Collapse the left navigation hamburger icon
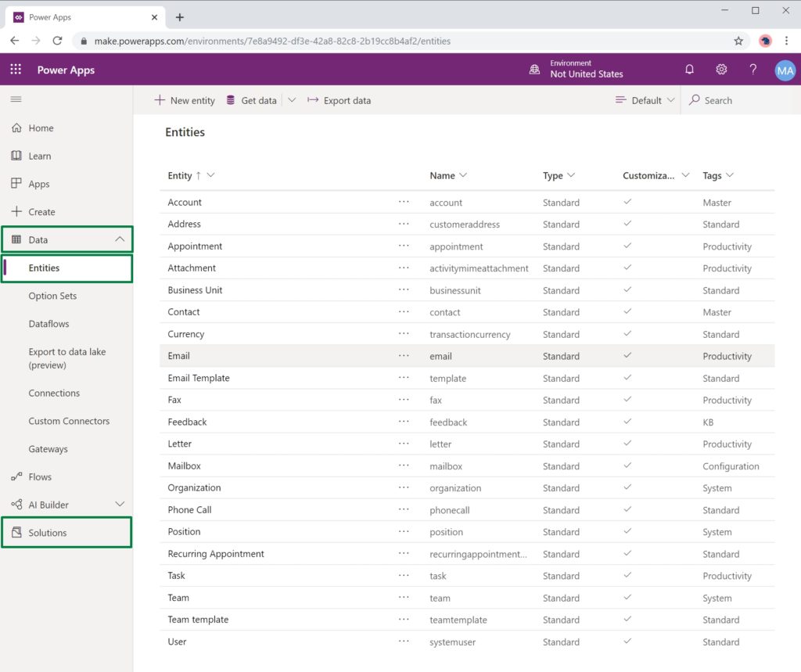This screenshot has height=672, width=801. pyautogui.click(x=16, y=99)
